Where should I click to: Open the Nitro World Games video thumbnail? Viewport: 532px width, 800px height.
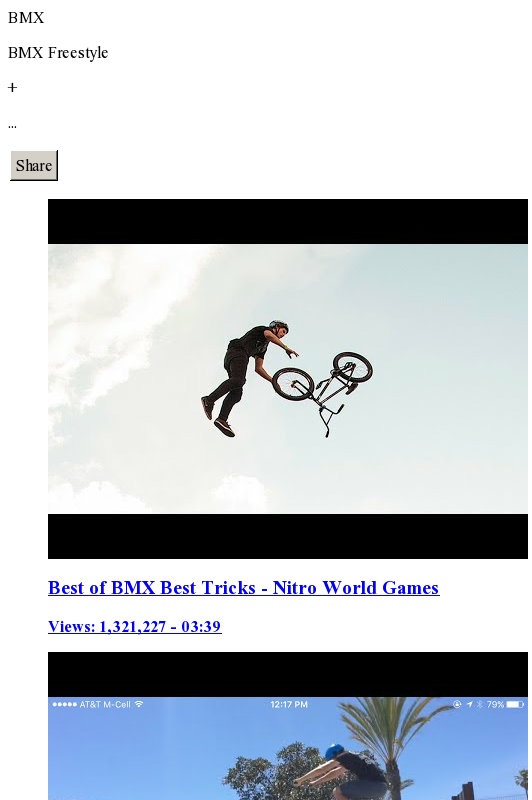point(288,379)
